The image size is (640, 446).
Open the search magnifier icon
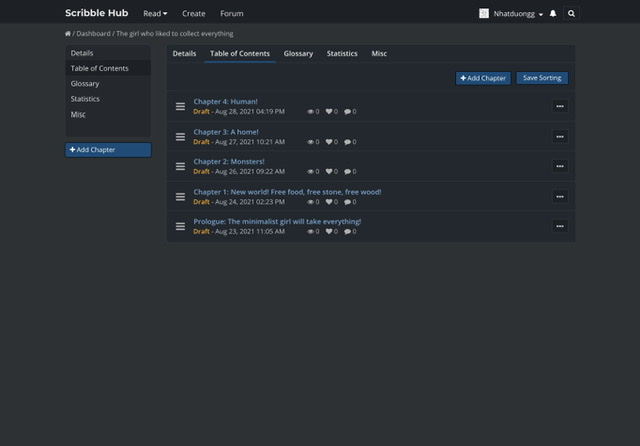(x=571, y=14)
